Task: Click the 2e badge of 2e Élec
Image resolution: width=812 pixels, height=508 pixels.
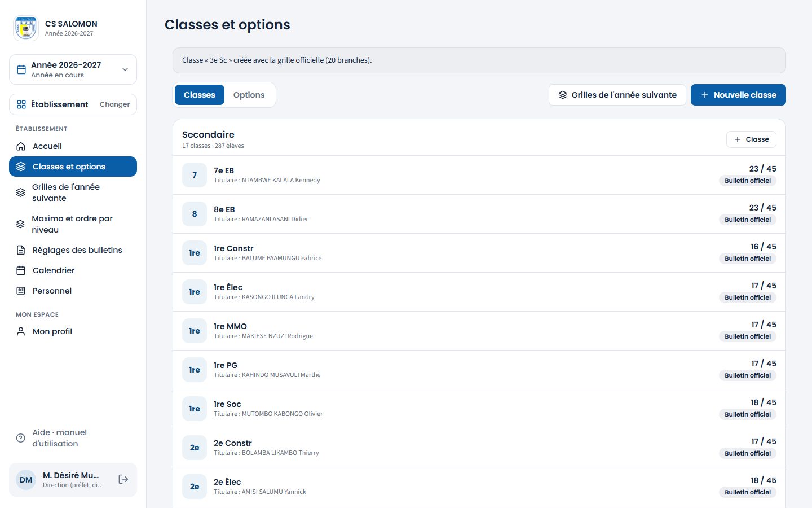Action: [195, 487]
